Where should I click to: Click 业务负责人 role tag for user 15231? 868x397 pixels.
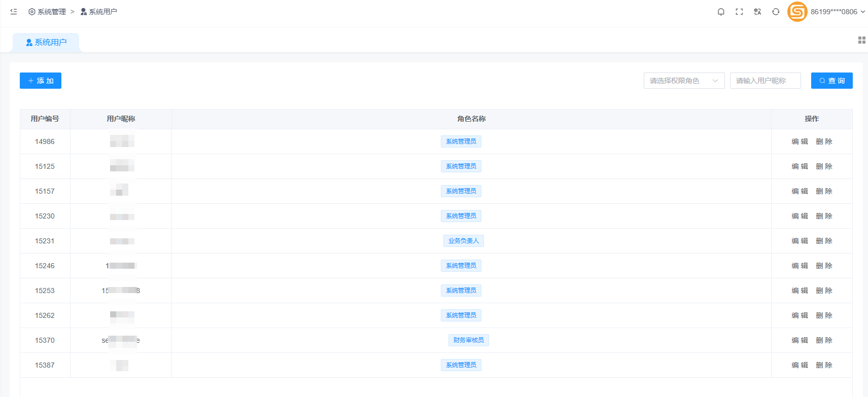click(x=463, y=241)
